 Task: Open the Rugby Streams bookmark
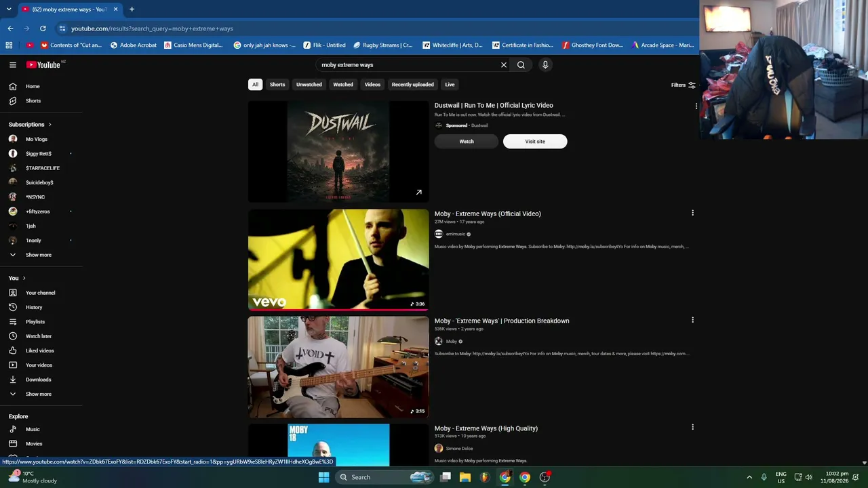click(383, 45)
